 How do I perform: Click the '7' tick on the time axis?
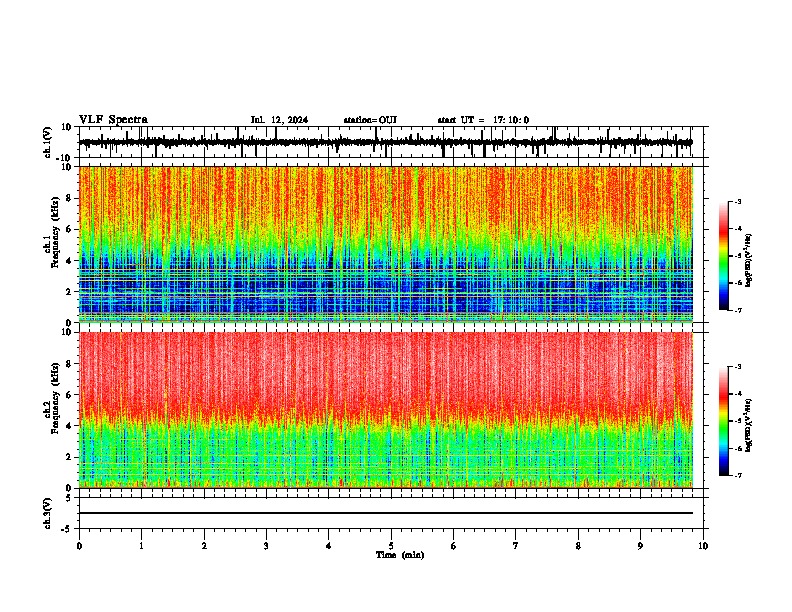(515, 546)
